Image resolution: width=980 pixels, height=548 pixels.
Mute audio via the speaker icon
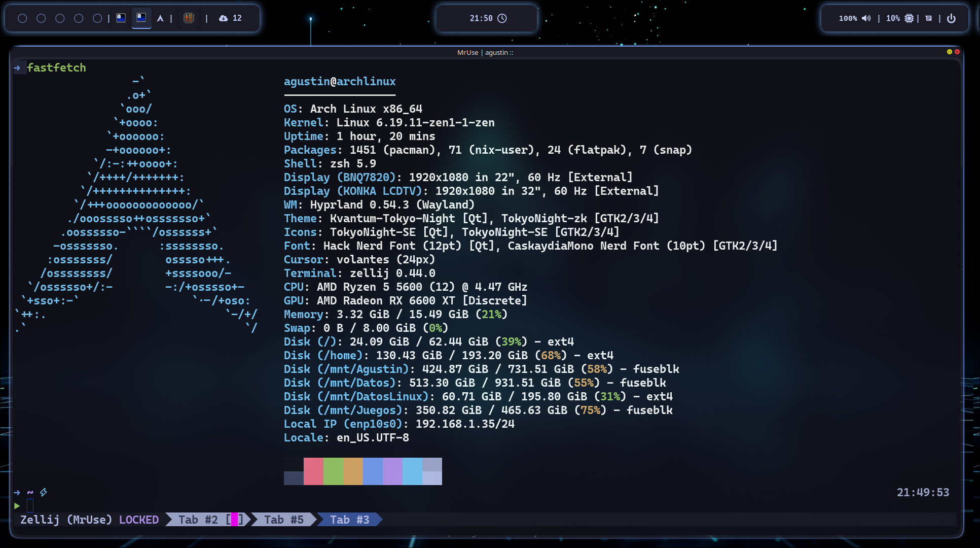point(866,18)
